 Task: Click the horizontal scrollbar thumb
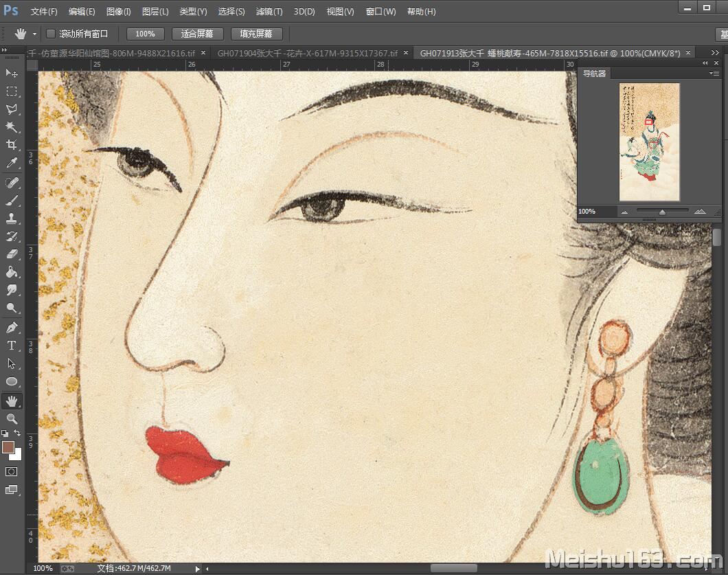pyautogui.click(x=453, y=569)
